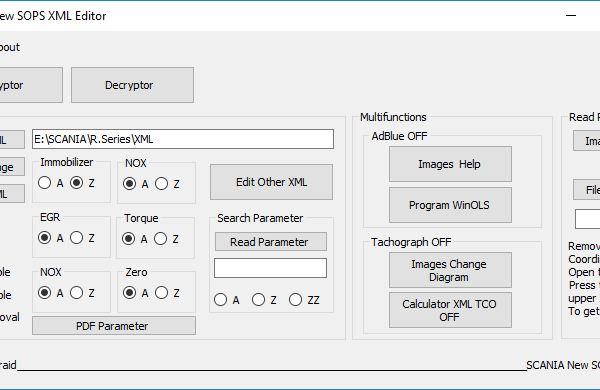Click Read Parameter button
The image size is (600, 390).
click(x=271, y=242)
